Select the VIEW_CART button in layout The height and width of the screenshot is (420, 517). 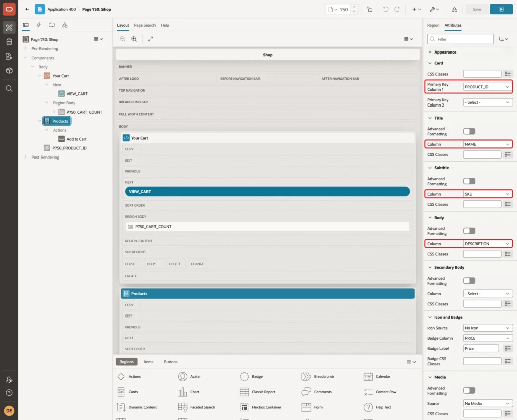pos(268,191)
